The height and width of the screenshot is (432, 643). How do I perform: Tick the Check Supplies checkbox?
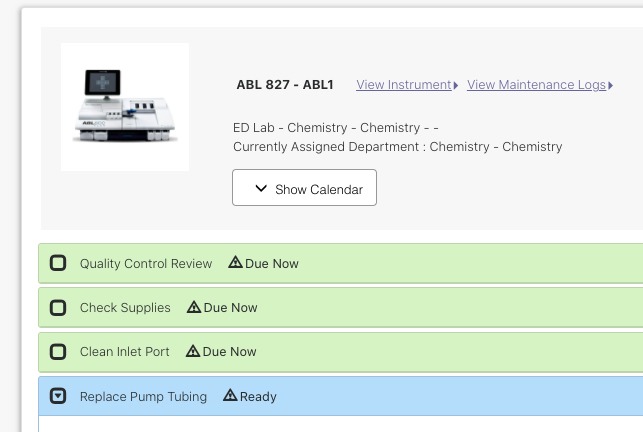[58, 307]
